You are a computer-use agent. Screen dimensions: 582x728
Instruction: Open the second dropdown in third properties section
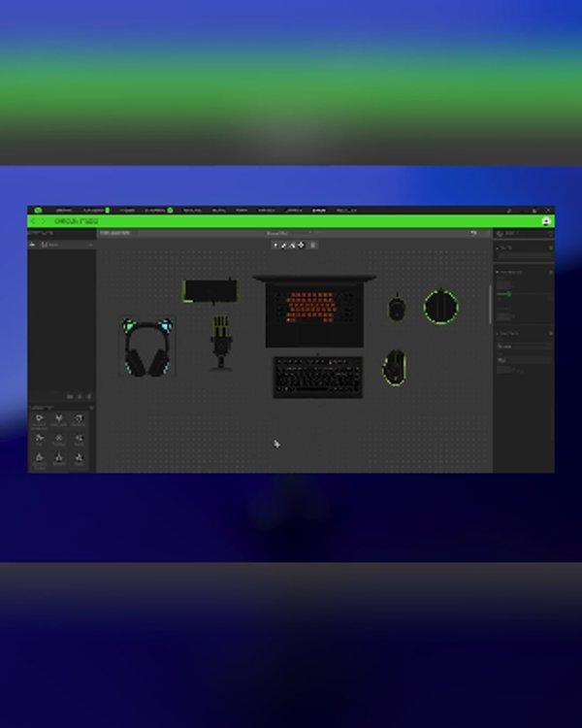point(525,360)
